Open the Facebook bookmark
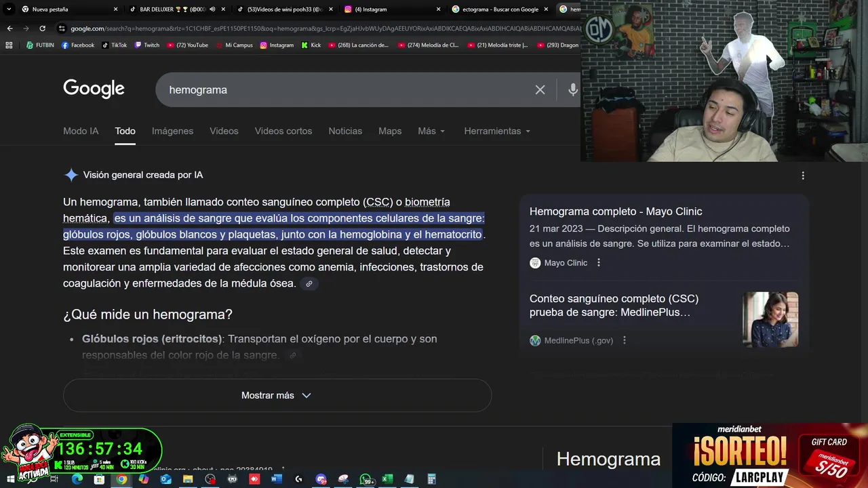868x488 pixels. pyautogui.click(x=78, y=45)
